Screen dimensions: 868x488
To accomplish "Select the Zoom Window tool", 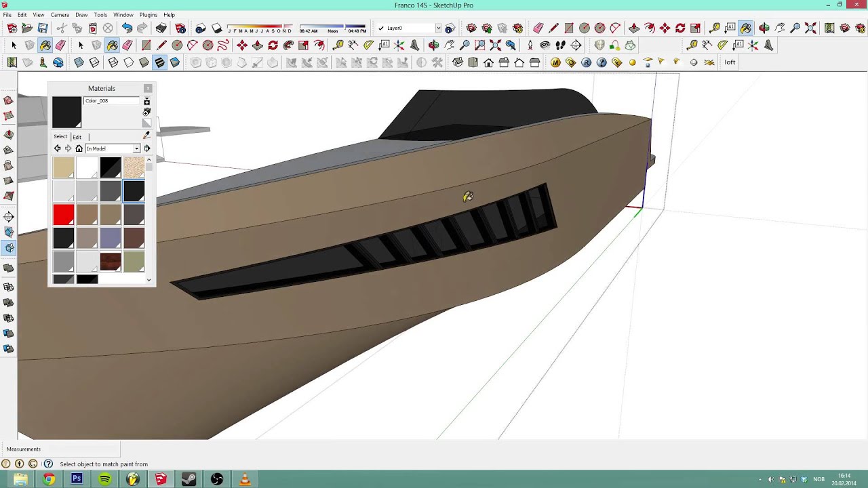I will tap(480, 45).
